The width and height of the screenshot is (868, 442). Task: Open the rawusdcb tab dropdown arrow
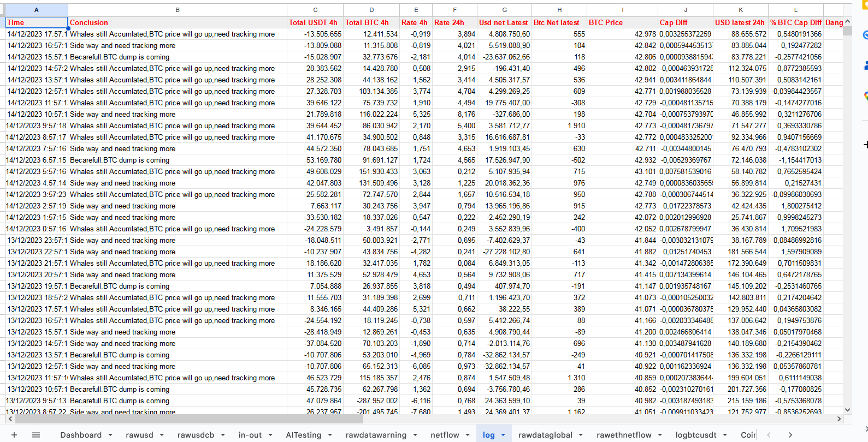pyautogui.click(x=223, y=435)
